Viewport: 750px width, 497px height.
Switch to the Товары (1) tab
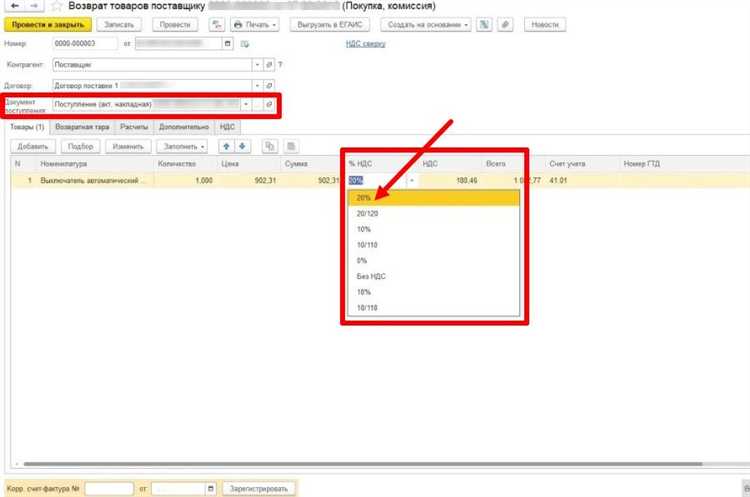[x=27, y=127]
